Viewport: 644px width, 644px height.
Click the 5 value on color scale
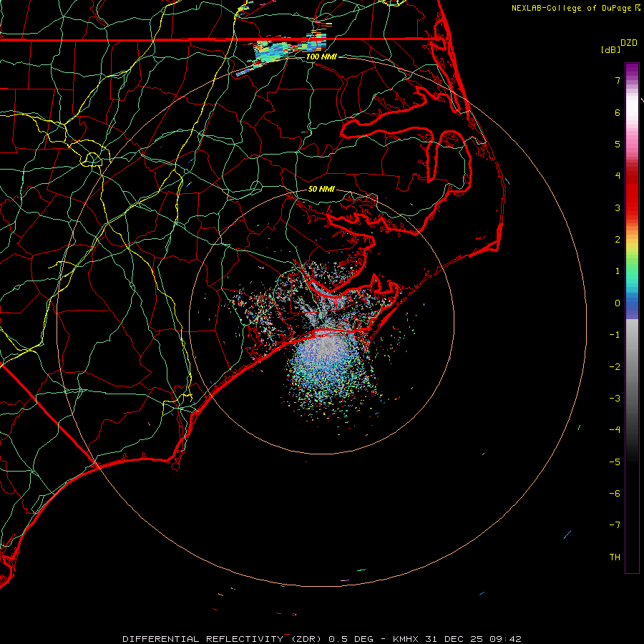[618, 144]
